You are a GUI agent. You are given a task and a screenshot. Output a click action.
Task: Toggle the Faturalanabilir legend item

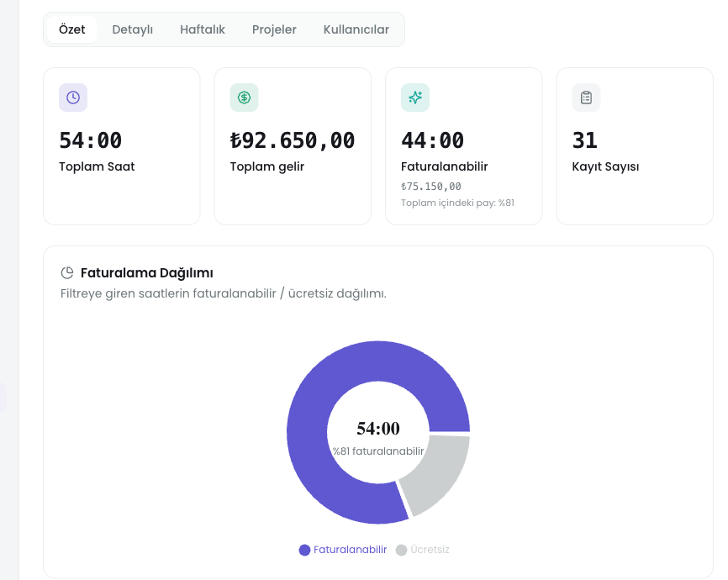pyautogui.click(x=343, y=550)
